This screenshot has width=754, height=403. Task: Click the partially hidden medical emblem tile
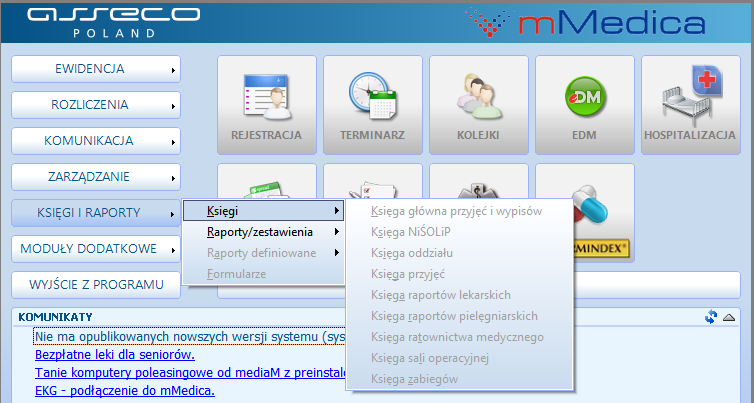478,182
